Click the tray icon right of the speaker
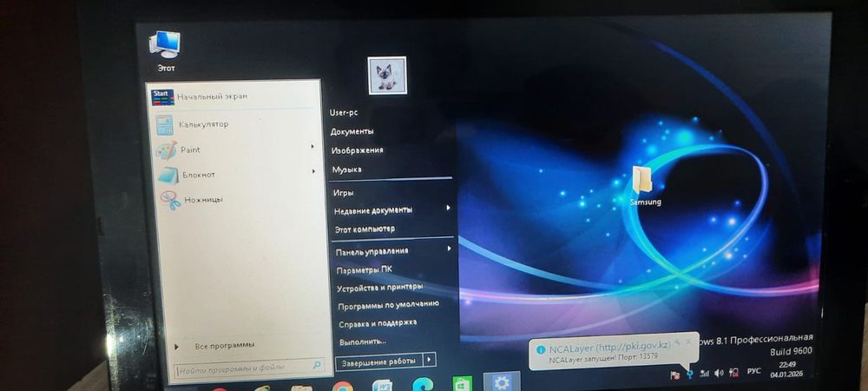 point(734,372)
